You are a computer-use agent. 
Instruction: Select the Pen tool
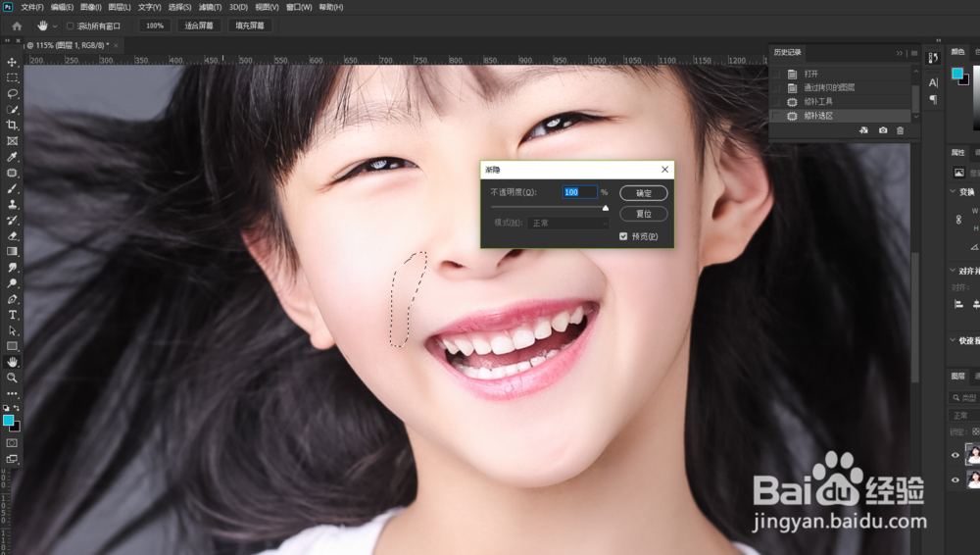(12, 299)
